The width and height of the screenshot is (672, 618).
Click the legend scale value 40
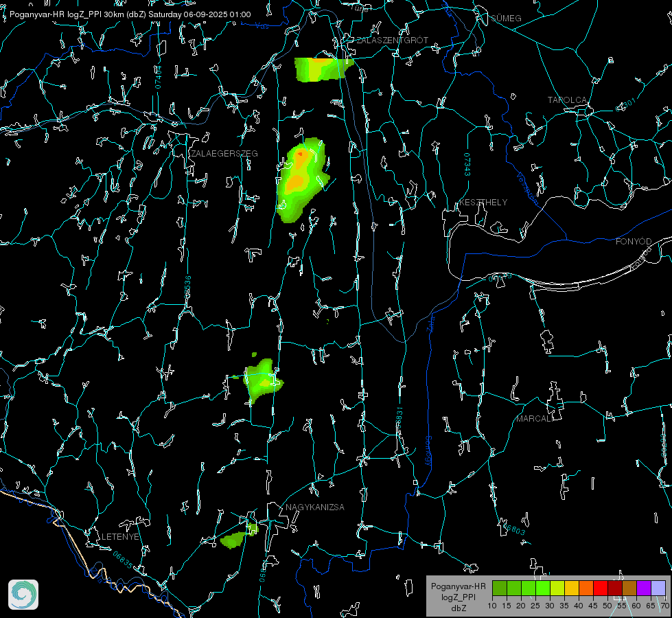[579, 606]
